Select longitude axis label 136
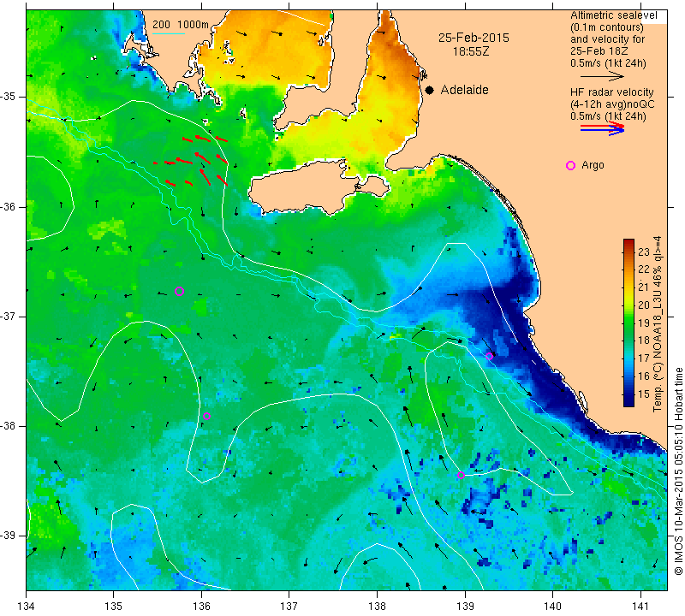 (x=201, y=607)
